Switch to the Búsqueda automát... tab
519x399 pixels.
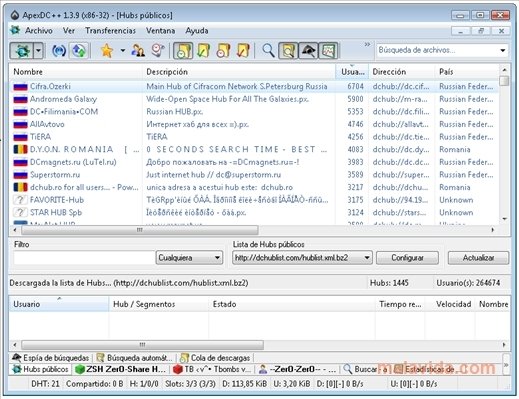click(x=135, y=358)
